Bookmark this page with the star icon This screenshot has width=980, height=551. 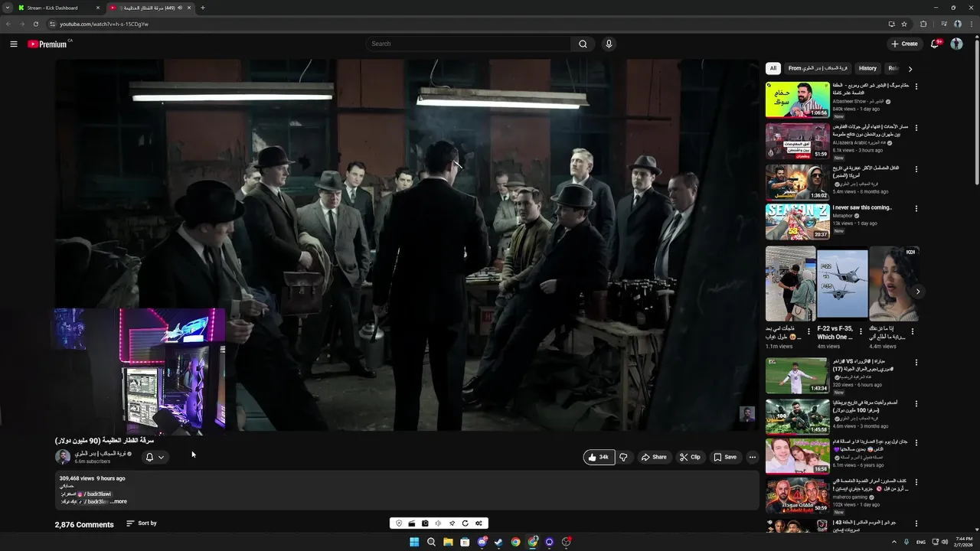pyautogui.click(x=904, y=24)
